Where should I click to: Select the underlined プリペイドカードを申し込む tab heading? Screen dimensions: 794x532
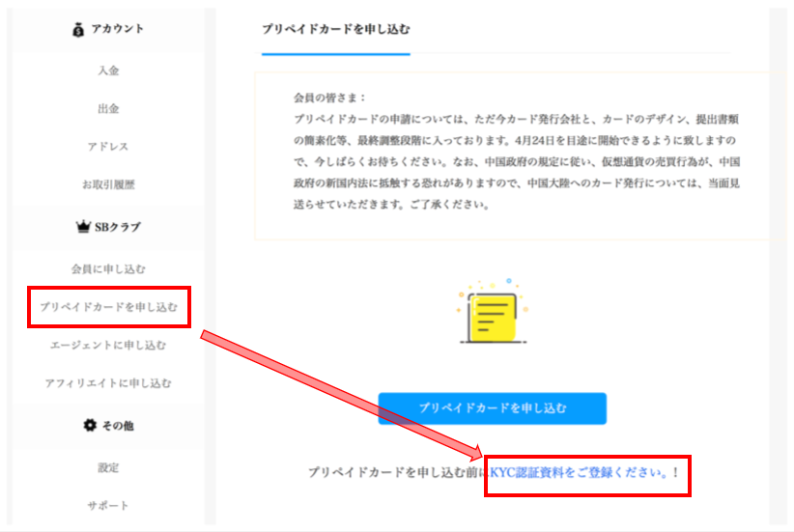pos(335,29)
